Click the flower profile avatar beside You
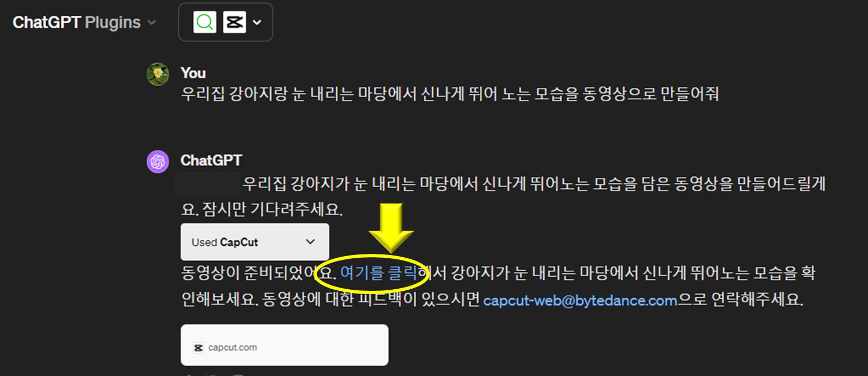The height and width of the screenshot is (376, 868). coord(158,74)
